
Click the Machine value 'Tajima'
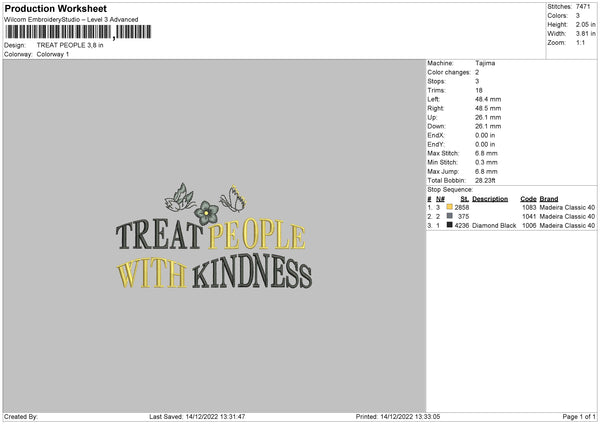tap(485, 63)
